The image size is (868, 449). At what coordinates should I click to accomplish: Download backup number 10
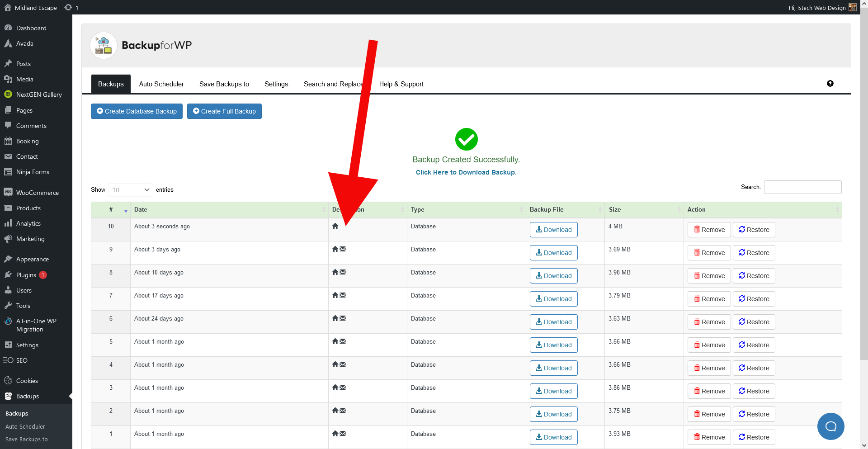click(554, 230)
